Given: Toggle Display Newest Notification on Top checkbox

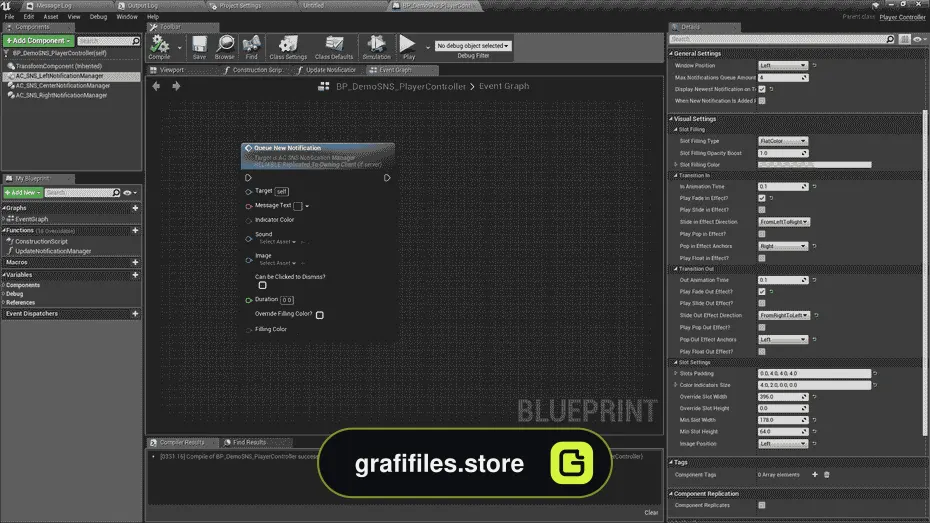Looking at the screenshot, I should (762, 89).
